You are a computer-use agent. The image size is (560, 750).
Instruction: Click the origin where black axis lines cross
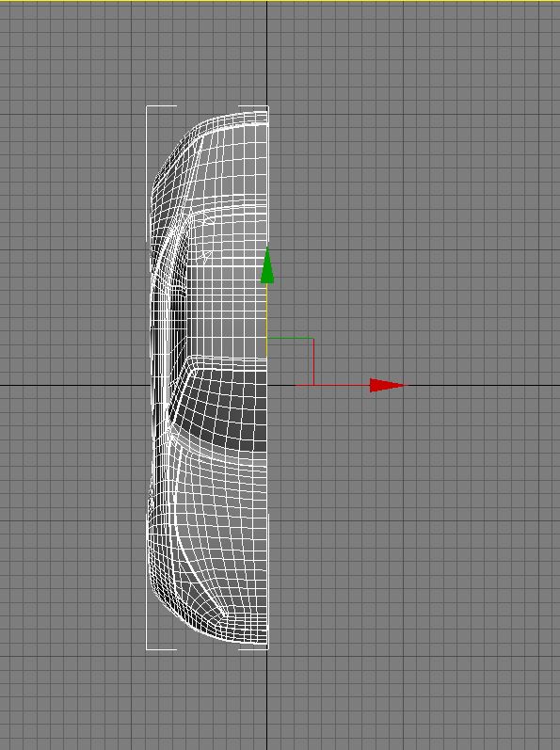coord(267,385)
